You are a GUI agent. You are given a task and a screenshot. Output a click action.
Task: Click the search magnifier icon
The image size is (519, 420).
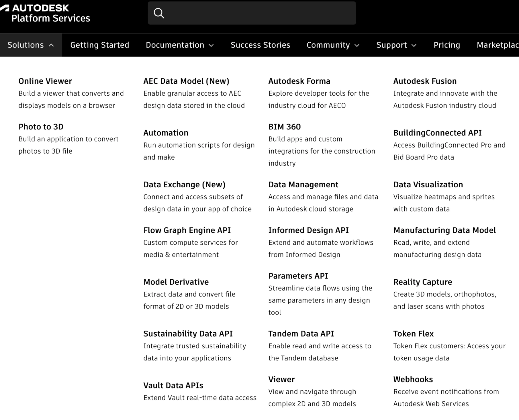point(159,13)
